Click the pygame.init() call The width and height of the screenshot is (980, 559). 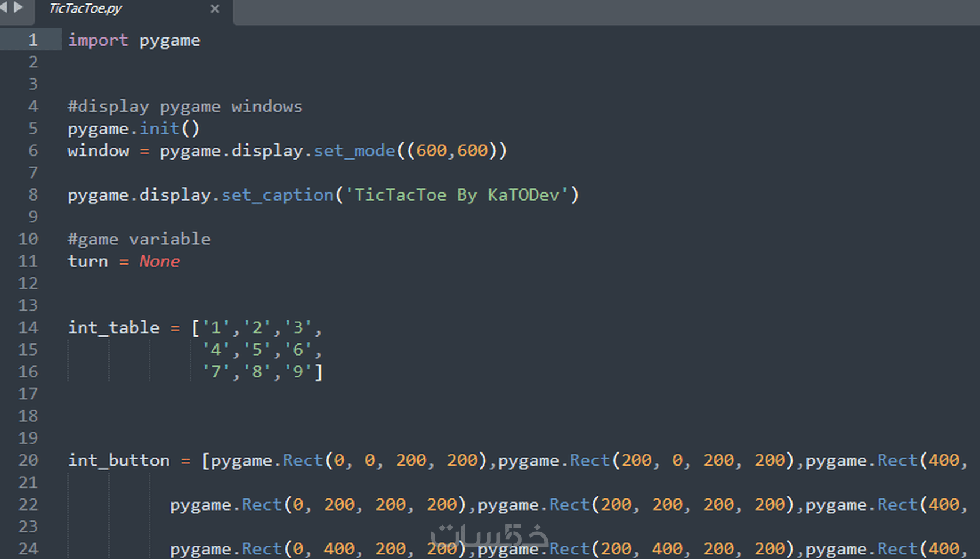133,128
